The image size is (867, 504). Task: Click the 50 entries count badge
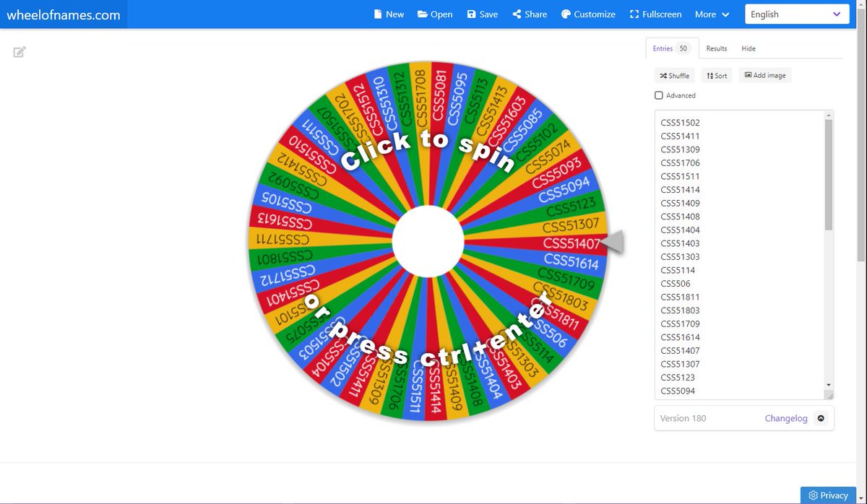(683, 48)
